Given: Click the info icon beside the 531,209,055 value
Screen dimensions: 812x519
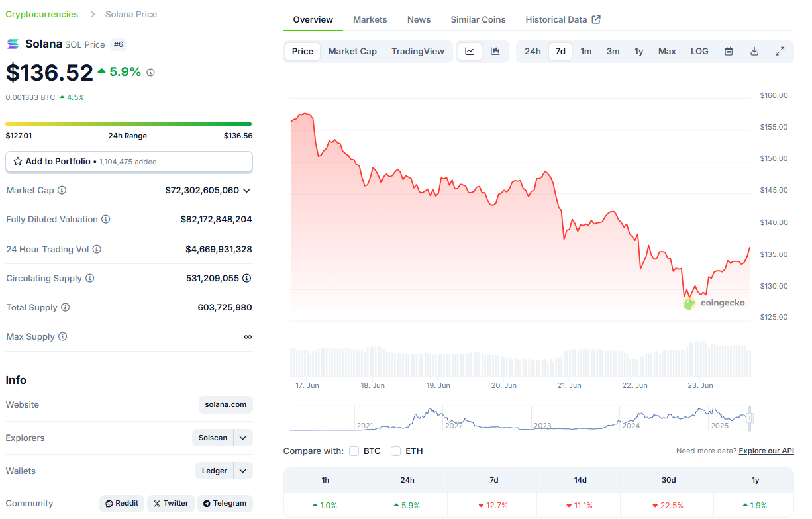Looking at the screenshot, I should [246, 279].
